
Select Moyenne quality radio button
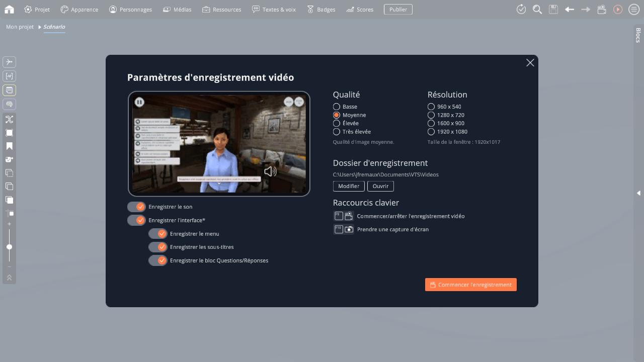337,115
